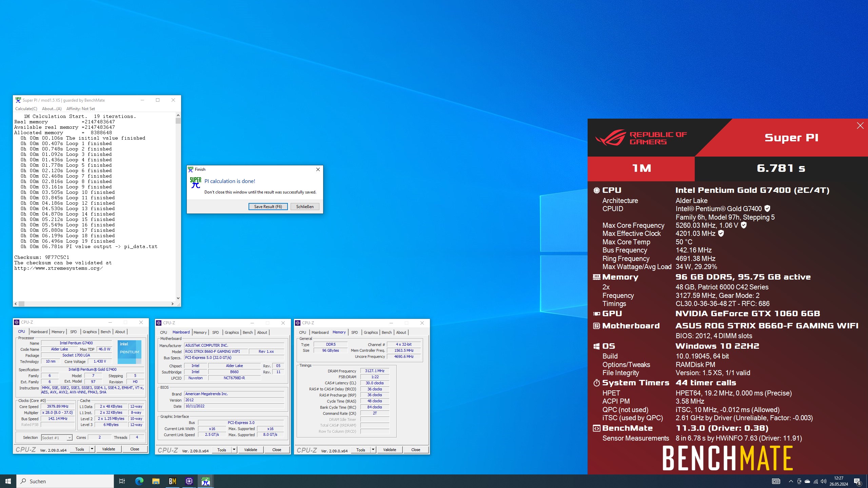
Task: Close the Finish dialog
Action: [x=318, y=169]
